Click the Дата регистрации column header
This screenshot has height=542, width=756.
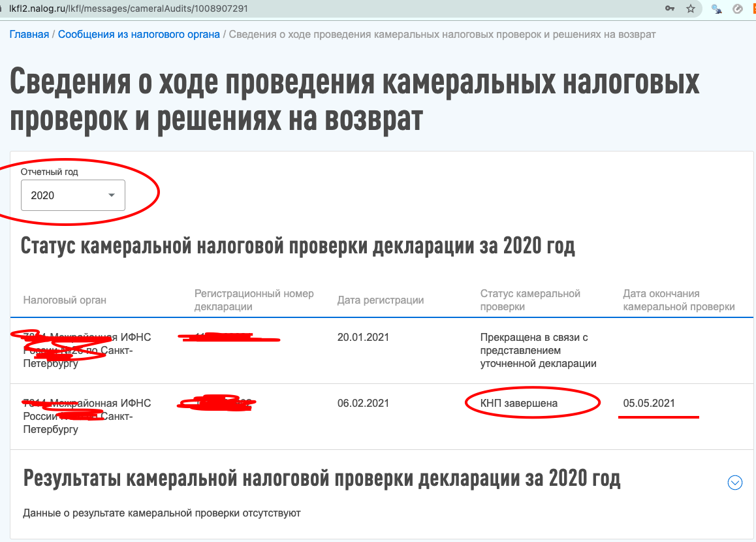point(381,300)
